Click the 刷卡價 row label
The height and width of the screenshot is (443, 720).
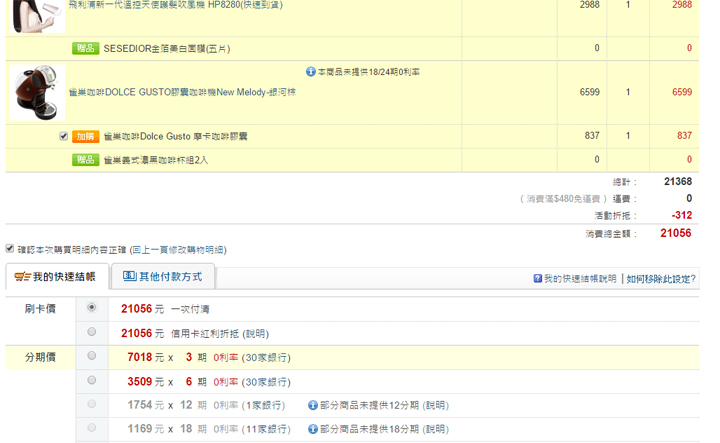coord(40,308)
